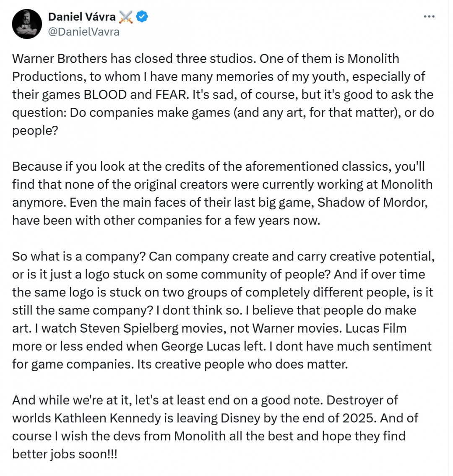
Task: Open the Daniel Vávra display name link
Action: tap(82, 17)
